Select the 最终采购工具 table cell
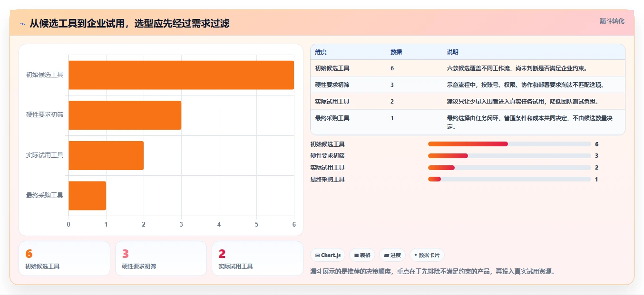Image resolution: width=644 pixels, height=295 pixels. point(332,118)
